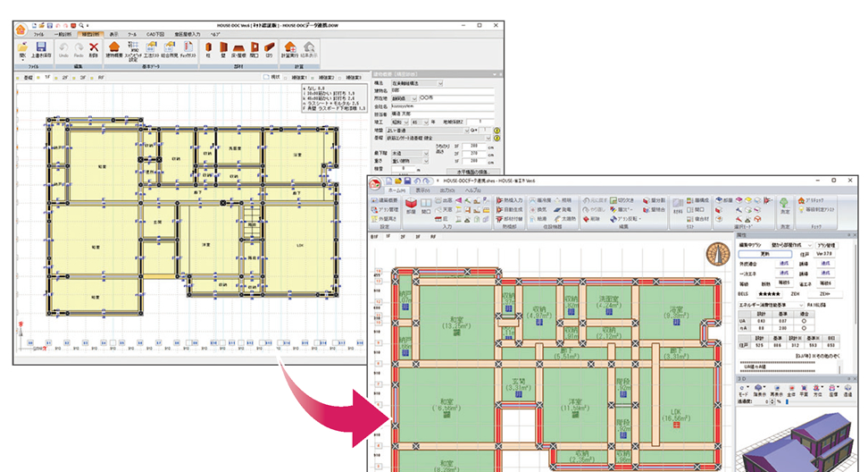Select the 補強案1 option
The image size is (868, 472).
[x=298, y=77]
